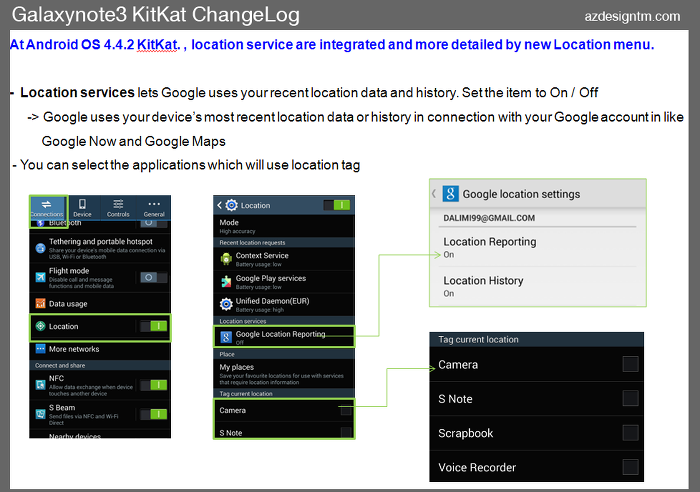Click the Google location settings logo icon

tap(450, 194)
